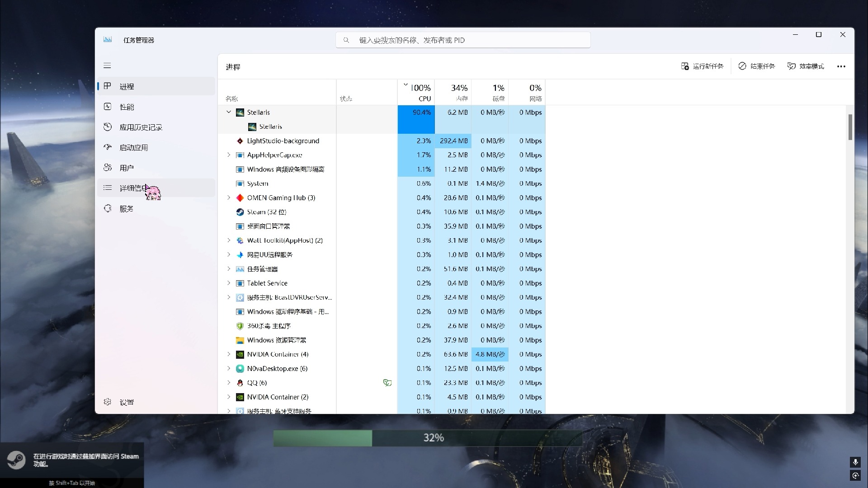This screenshot has width=868, height=488.
Task: Open App history (应用历史记录) page
Action: [140, 127]
